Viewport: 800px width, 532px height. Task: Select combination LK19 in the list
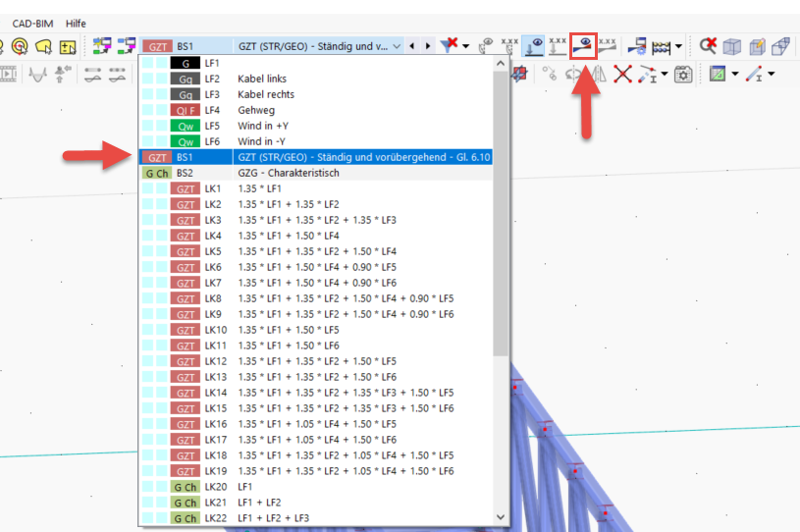point(316,471)
